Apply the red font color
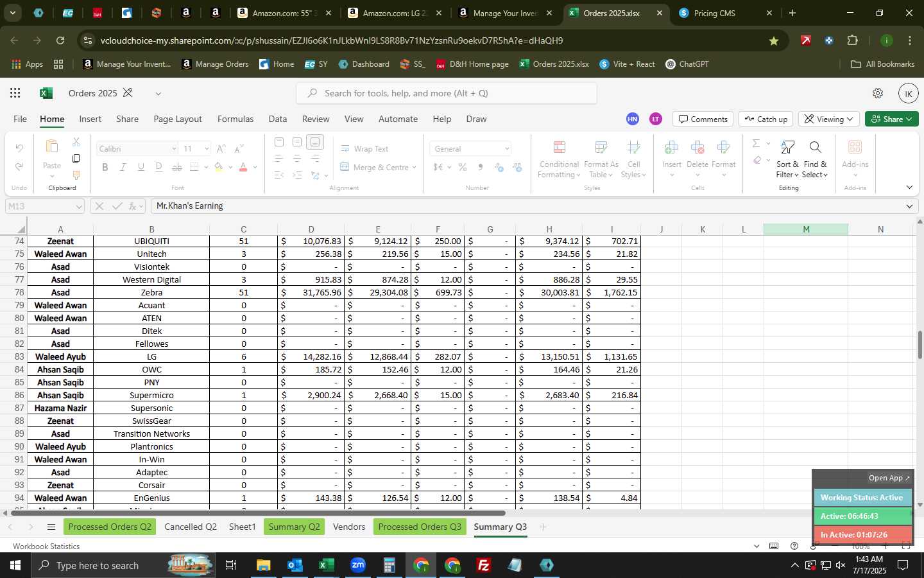This screenshot has width=924, height=578. coord(243,167)
